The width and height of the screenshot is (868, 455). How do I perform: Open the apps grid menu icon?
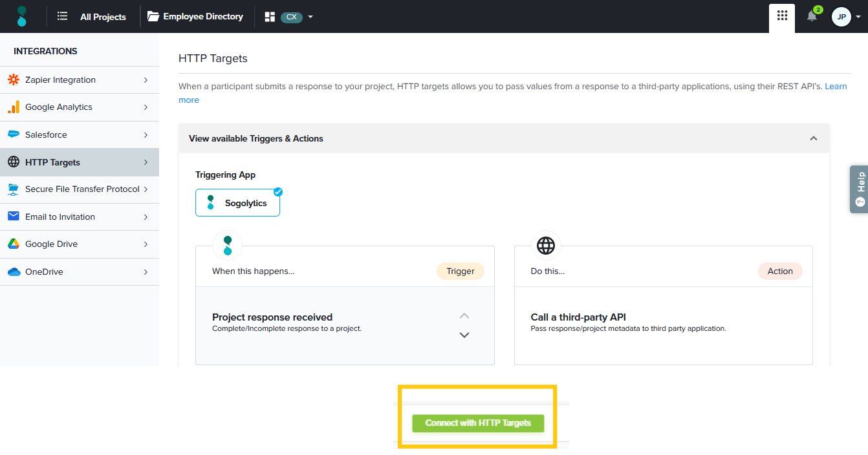pyautogui.click(x=782, y=16)
